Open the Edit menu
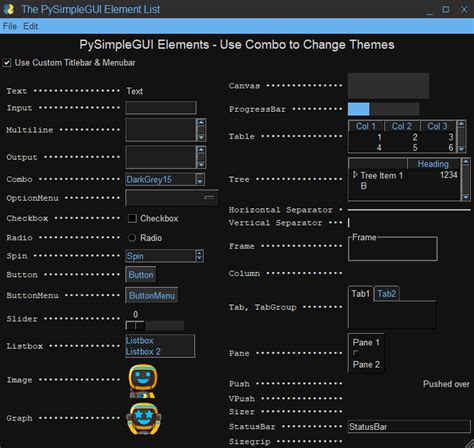 point(30,26)
